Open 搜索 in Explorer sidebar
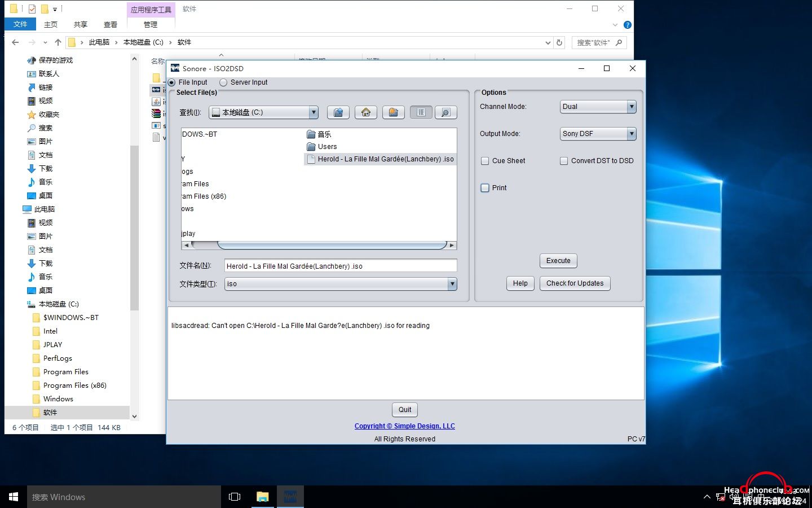 click(40, 128)
